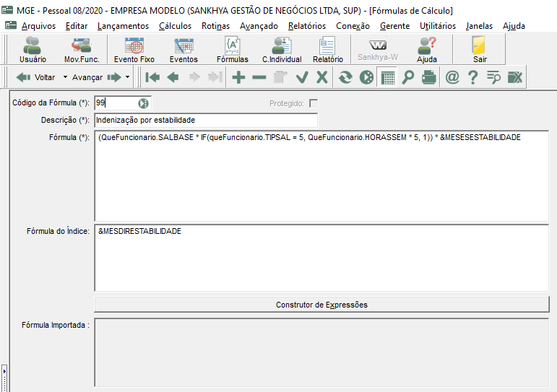Viewport: 557px width, 392px height.
Task: Expand the Voltar history dropdown arrow
Action: point(65,77)
